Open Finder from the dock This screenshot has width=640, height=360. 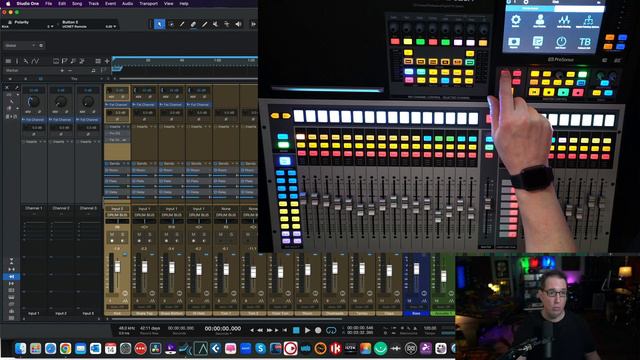[20, 348]
